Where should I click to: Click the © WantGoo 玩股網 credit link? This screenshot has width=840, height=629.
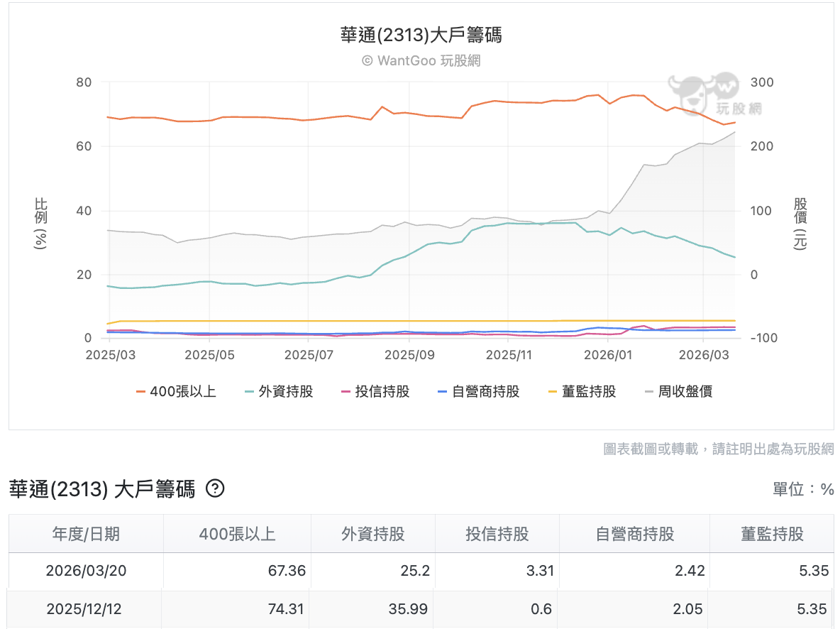(x=421, y=60)
